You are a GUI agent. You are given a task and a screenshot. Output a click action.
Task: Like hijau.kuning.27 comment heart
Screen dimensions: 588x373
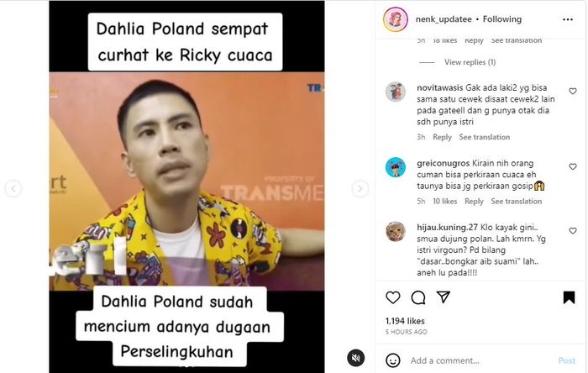[573, 231]
